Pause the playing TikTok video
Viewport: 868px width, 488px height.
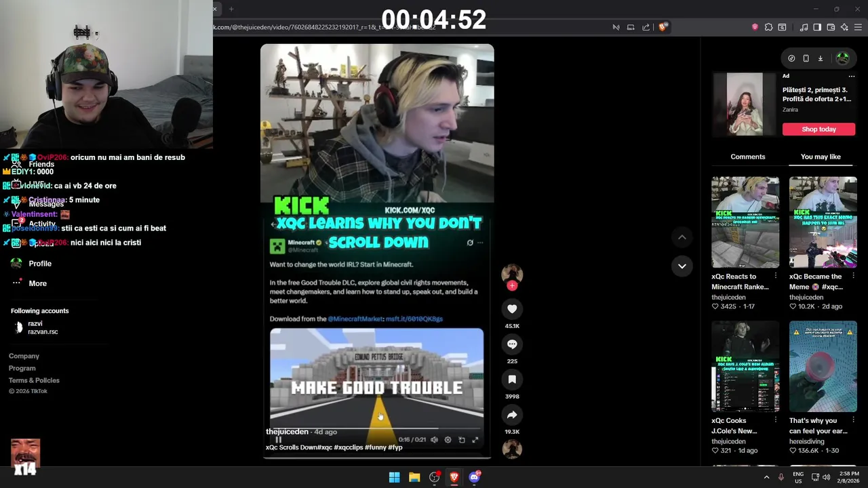278,440
